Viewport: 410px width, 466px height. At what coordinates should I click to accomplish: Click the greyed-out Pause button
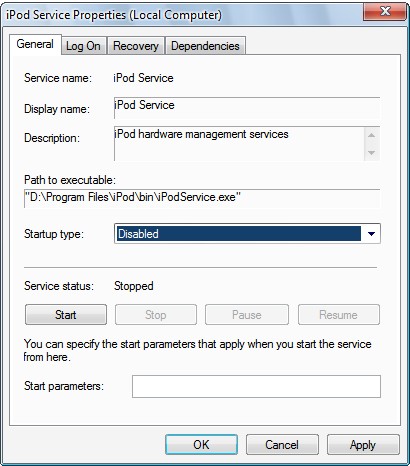click(247, 315)
